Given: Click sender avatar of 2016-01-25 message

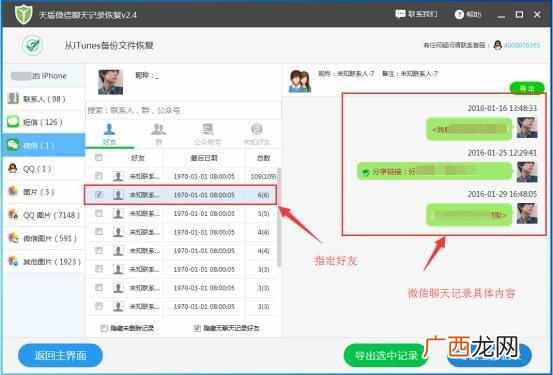Looking at the screenshot, I should tap(527, 172).
